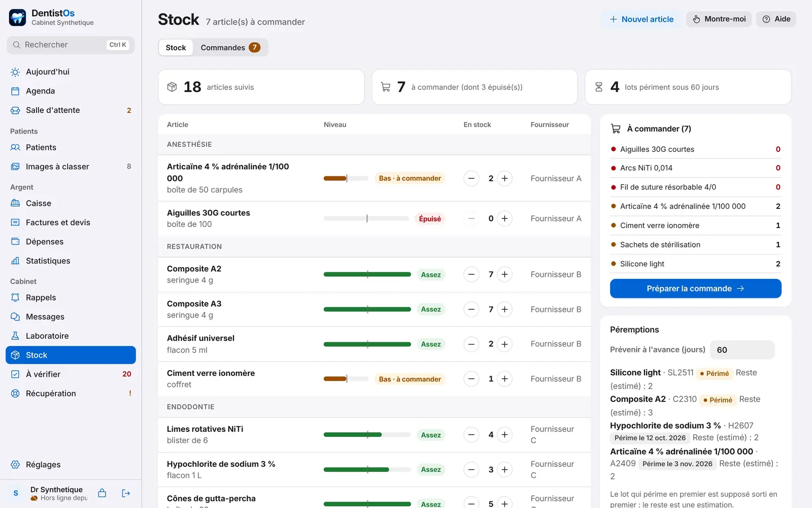Click the Rechercher search field
812x508 pixels.
[x=71, y=45]
